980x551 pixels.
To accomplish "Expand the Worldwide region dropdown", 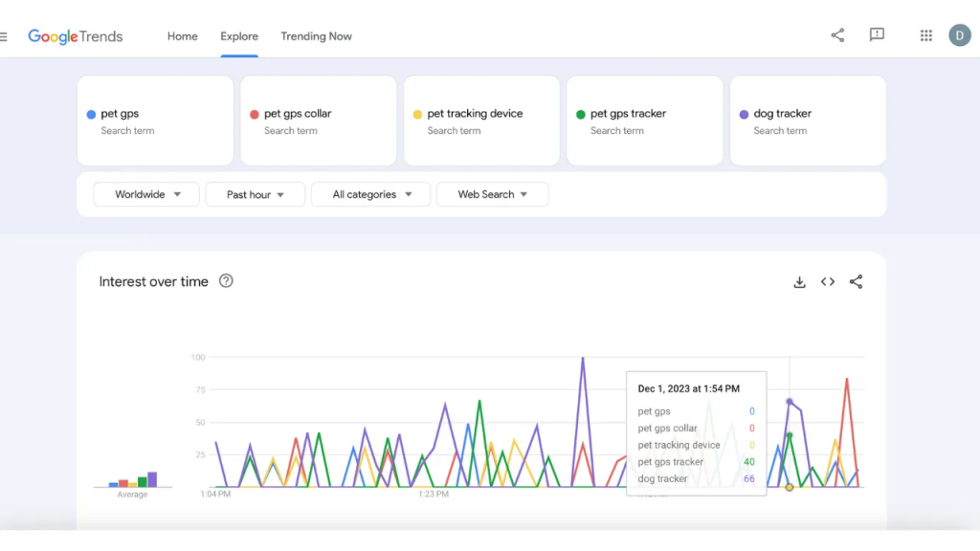I will 146,194.
